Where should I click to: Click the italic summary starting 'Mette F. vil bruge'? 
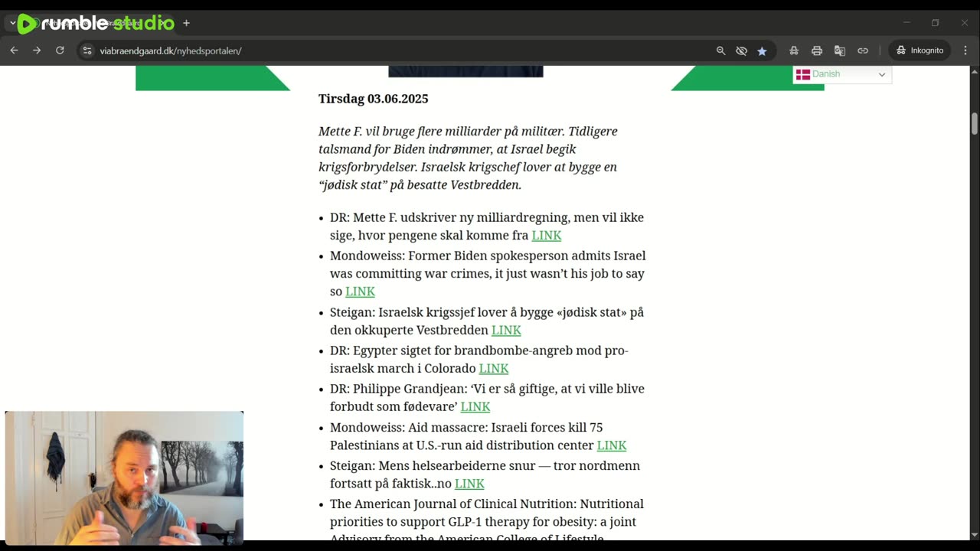[469, 158]
